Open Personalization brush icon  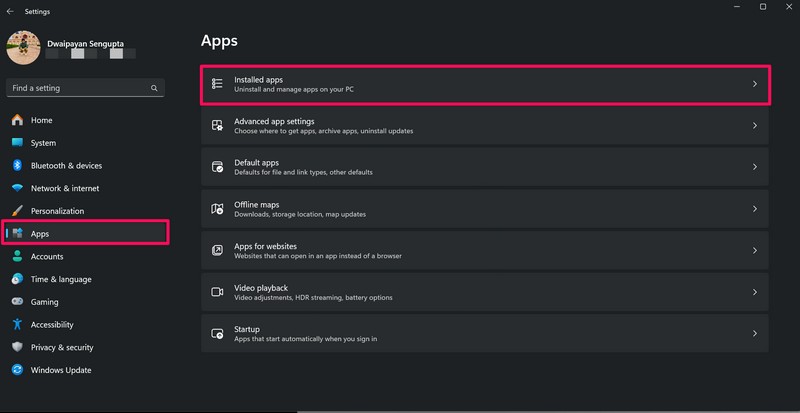click(17, 211)
